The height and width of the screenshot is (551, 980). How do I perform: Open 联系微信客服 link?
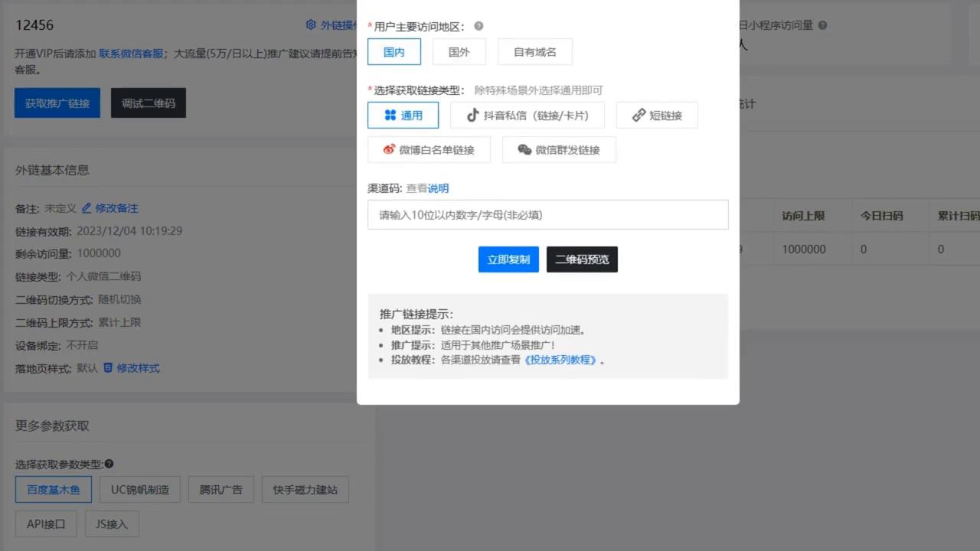[x=131, y=54]
